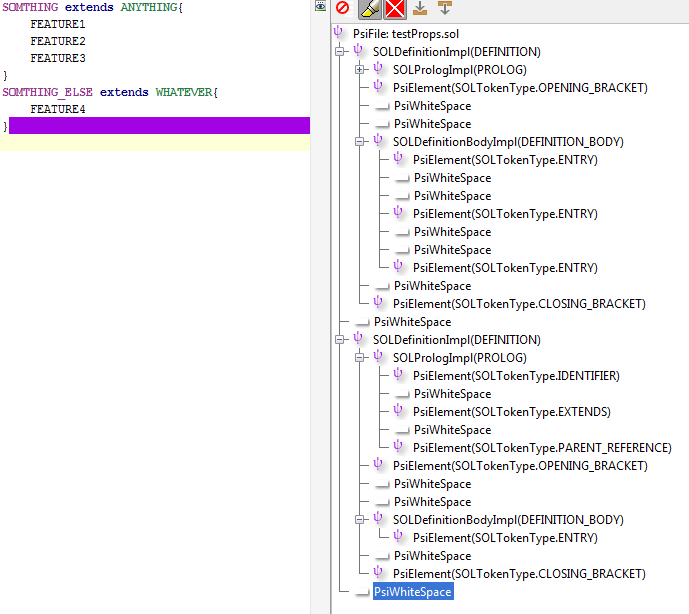The width and height of the screenshot is (689, 614).
Task: Expand the collapsed SOLPrologImpl(PROLOG) node
Action: 359,69
